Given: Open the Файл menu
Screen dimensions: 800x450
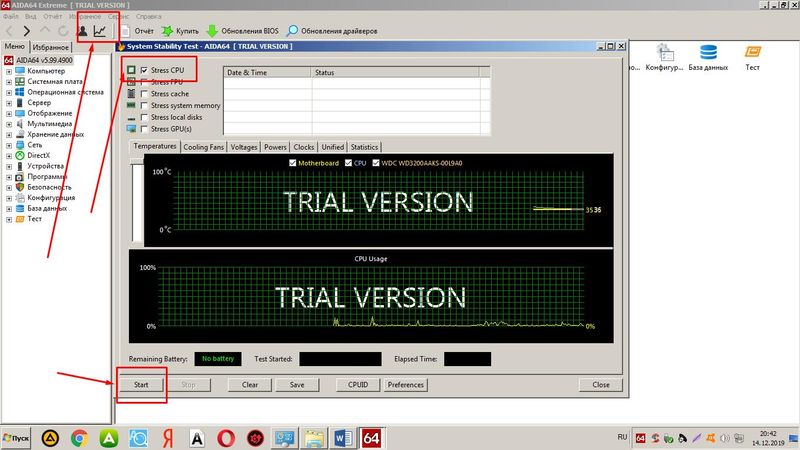Looking at the screenshot, I should [x=10, y=16].
